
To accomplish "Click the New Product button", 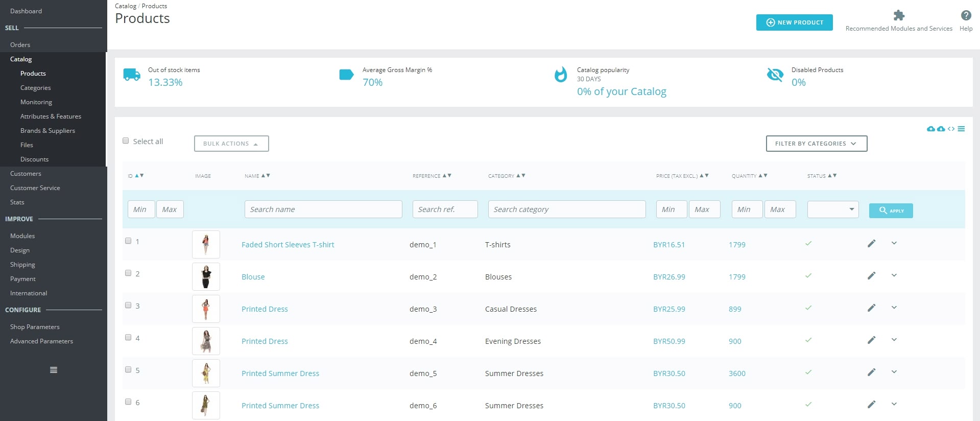I will pos(794,22).
